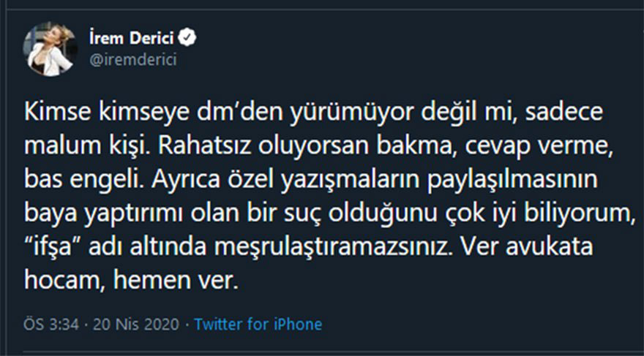Open the @iremderici handle link
The image size is (644, 356).
click(132, 60)
